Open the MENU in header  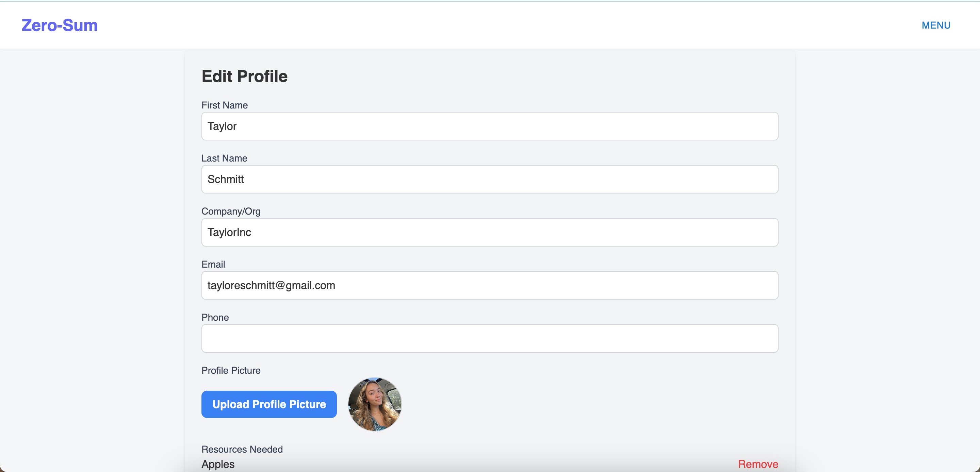(935, 25)
